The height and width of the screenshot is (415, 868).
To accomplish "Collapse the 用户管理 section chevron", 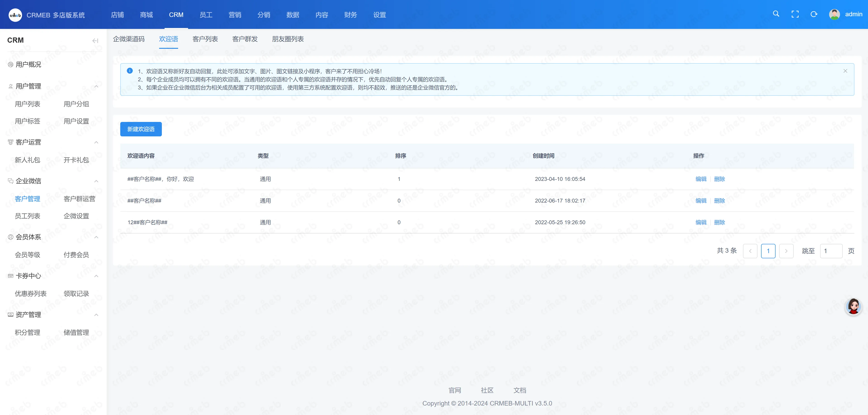I will click(x=96, y=86).
